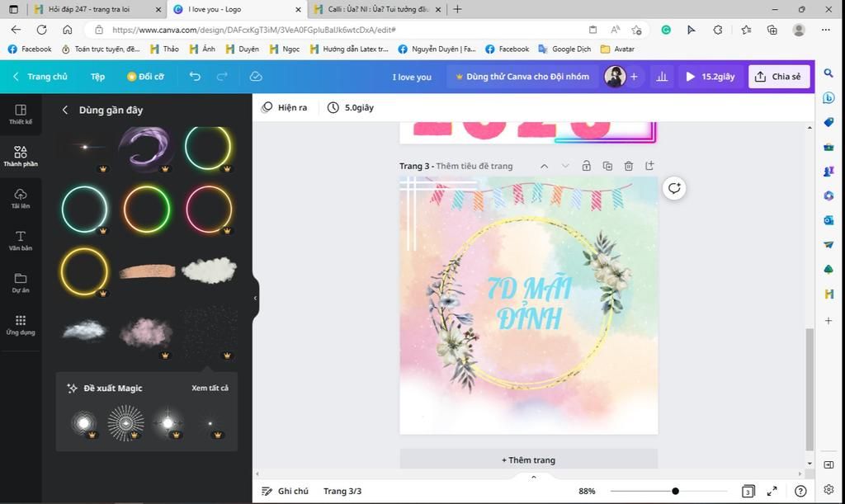
Task: Select the pink smoke cloud element
Action: [146, 332]
